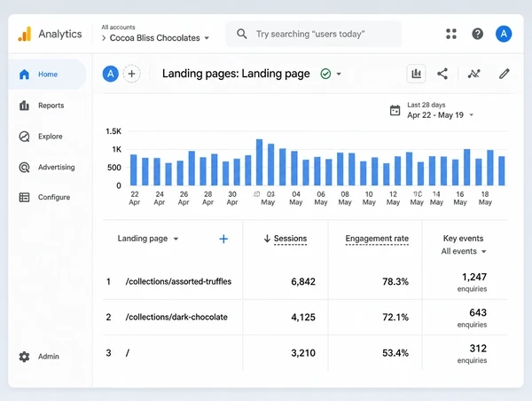Select the All Users segment avatar
This screenshot has width=532, height=401.
click(111, 74)
